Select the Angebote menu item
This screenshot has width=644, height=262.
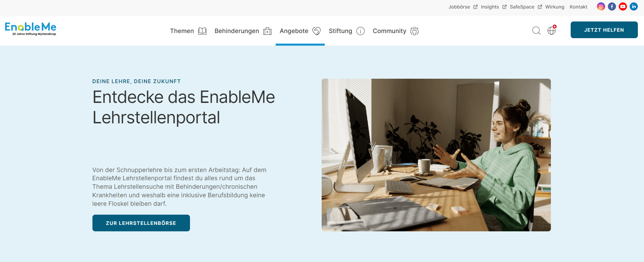pos(300,31)
